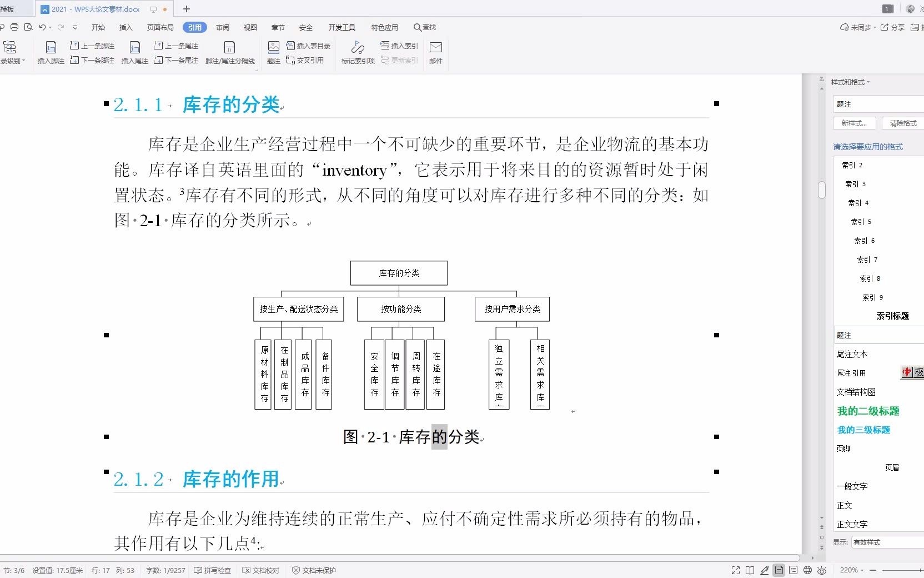Open footnote/endnote separator line option

click(230, 53)
